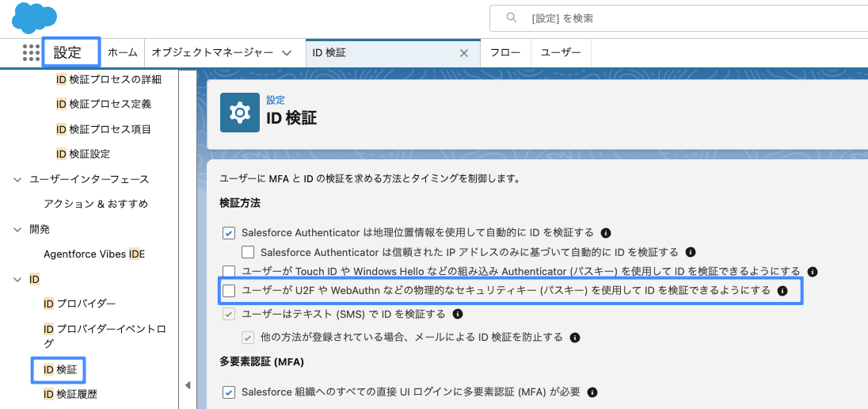Click the 検証方法 section heading
The width and height of the screenshot is (868, 409).
(x=240, y=204)
